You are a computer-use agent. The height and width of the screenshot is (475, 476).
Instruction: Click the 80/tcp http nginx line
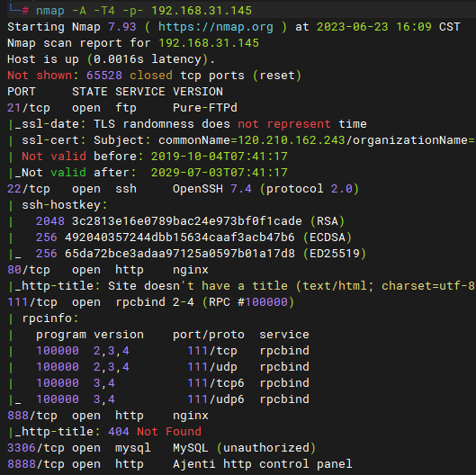point(108,270)
